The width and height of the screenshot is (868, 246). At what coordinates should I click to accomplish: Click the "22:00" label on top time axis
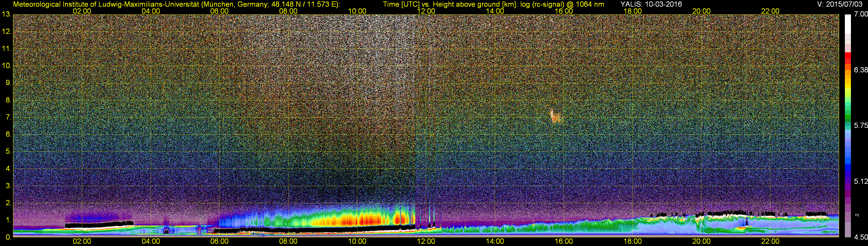click(770, 11)
